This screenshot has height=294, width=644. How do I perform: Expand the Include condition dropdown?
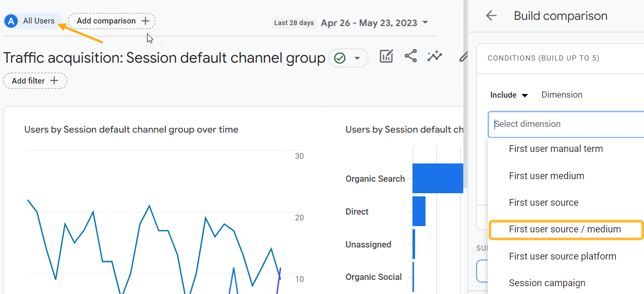(509, 95)
